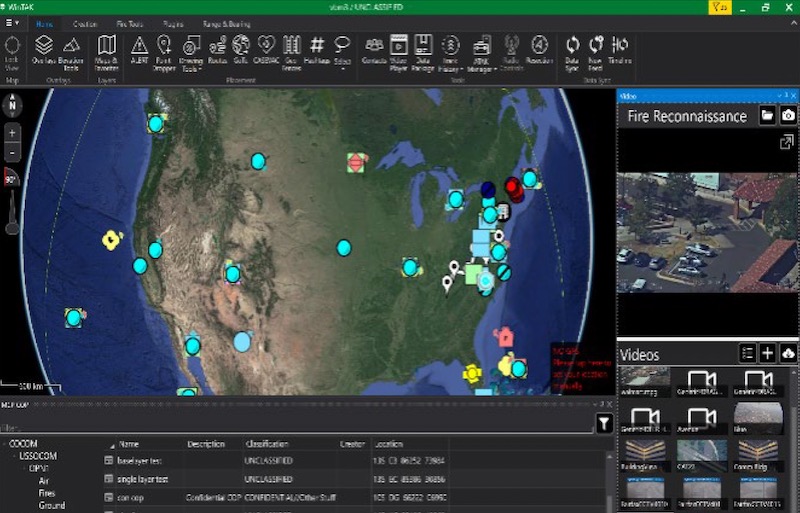The width and height of the screenshot is (800, 513).
Task: Take a snapshot with the camera icon
Action: pos(788,115)
